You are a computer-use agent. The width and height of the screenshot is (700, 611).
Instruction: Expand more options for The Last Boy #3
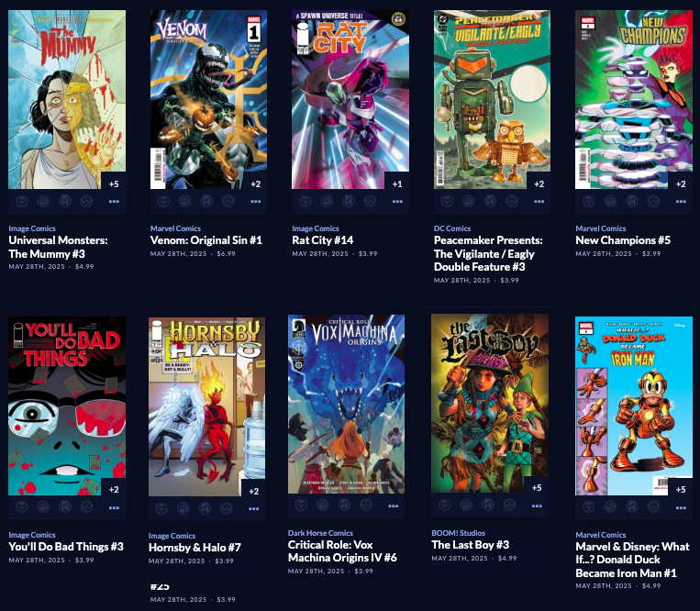coord(537,505)
